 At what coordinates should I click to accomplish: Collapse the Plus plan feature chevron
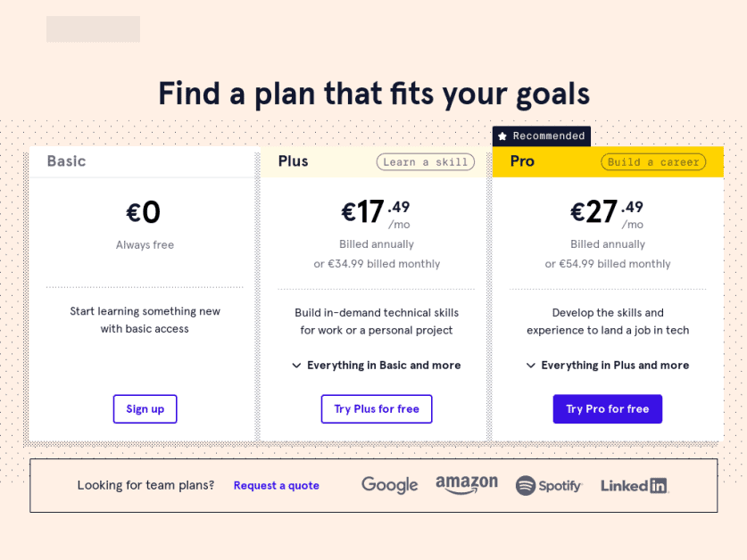point(297,365)
